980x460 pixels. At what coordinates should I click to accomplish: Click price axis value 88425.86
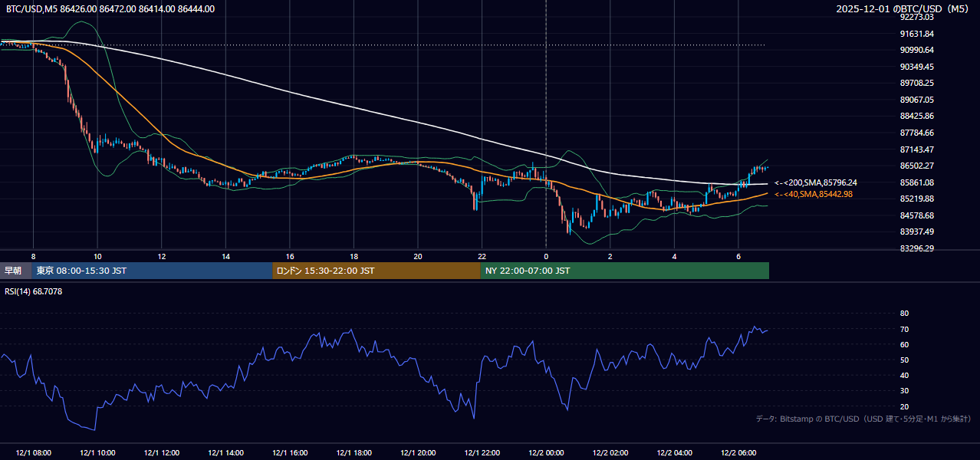[x=916, y=117]
